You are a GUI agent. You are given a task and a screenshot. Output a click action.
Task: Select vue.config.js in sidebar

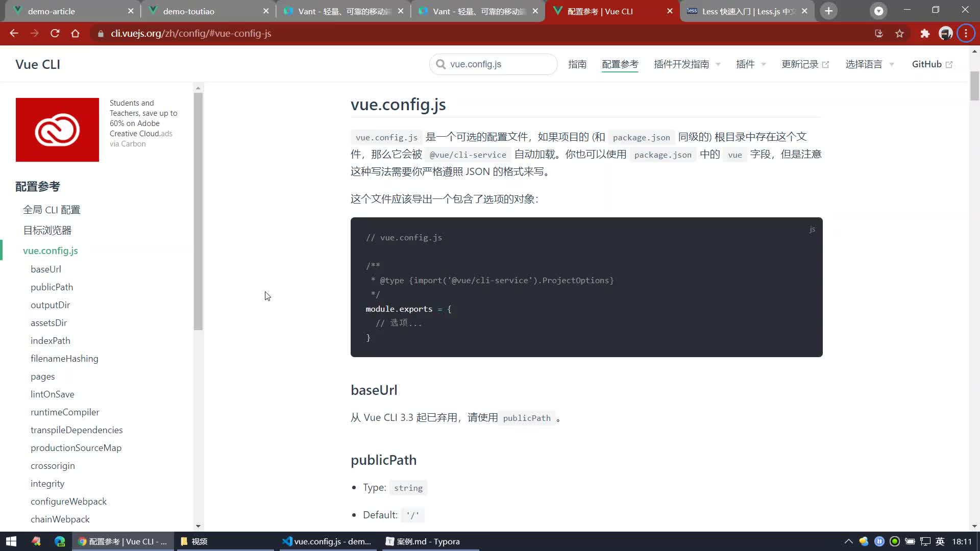(x=51, y=251)
